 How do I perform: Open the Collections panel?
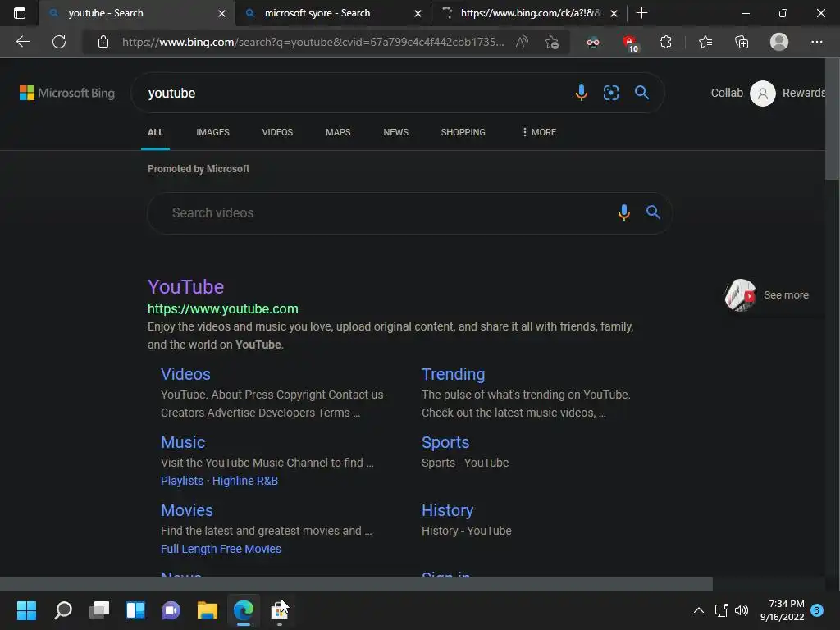click(742, 42)
